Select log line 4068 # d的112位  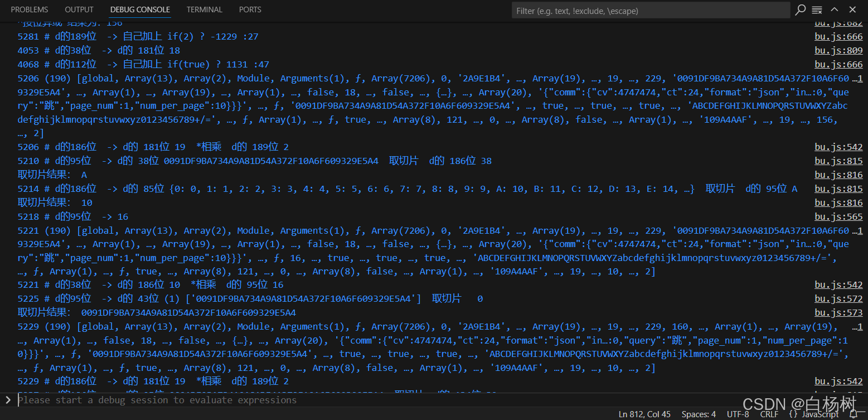pos(143,64)
